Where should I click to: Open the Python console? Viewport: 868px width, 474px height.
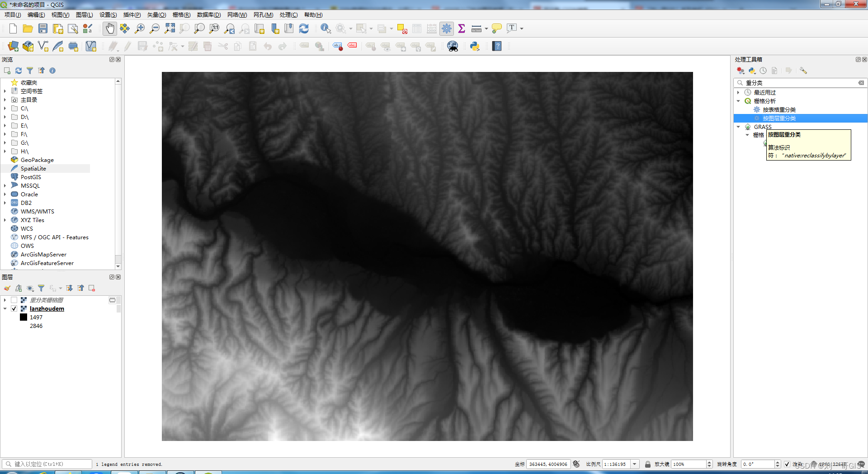(x=475, y=46)
